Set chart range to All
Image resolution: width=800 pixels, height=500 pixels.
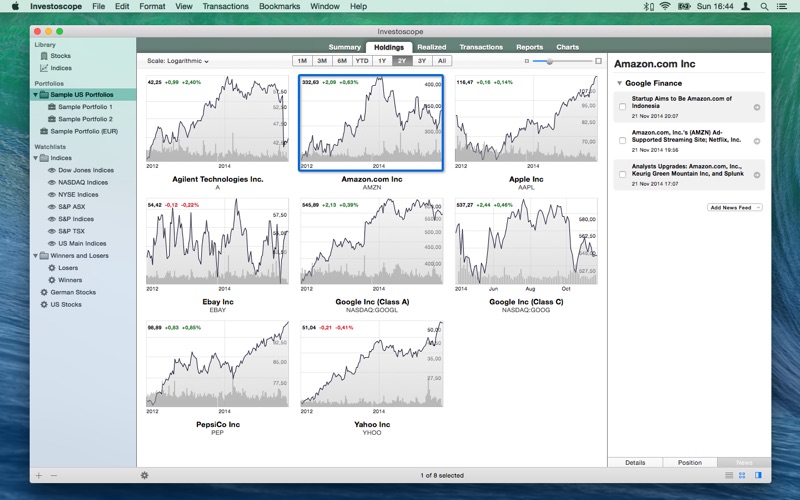[442, 61]
